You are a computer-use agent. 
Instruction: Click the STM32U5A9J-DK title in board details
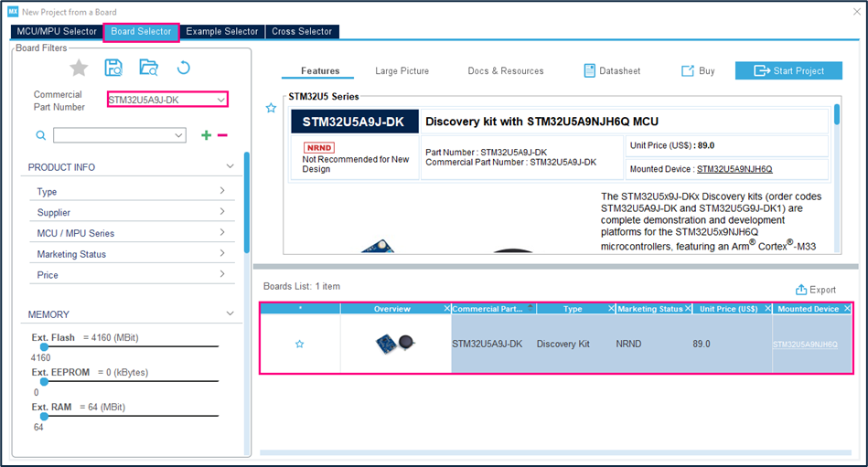(x=355, y=122)
